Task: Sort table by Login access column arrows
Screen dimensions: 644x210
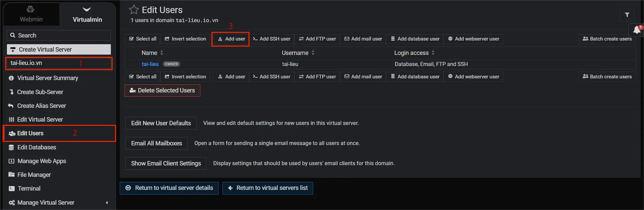Action: coord(433,53)
